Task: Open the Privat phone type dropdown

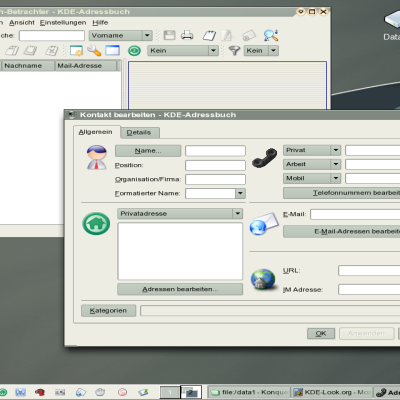Action: click(x=312, y=150)
